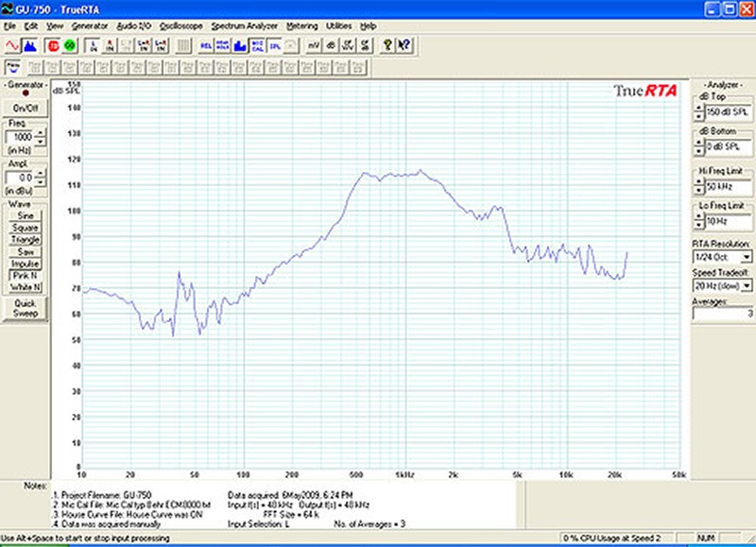The width and height of the screenshot is (756, 547).
Task: Increase generator Freq with up arrow
Action: pyautogui.click(x=41, y=133)
